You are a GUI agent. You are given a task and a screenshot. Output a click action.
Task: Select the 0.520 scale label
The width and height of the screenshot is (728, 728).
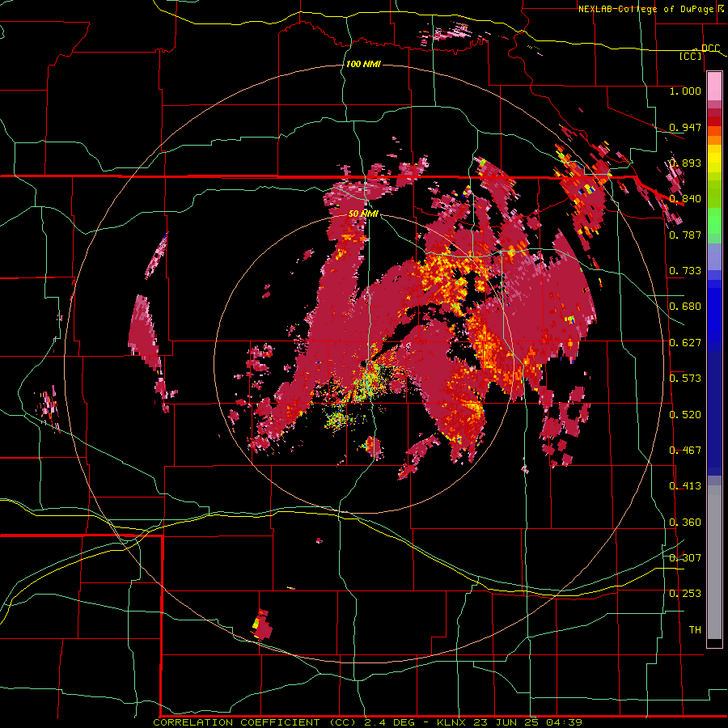click(x=685, y=415)
